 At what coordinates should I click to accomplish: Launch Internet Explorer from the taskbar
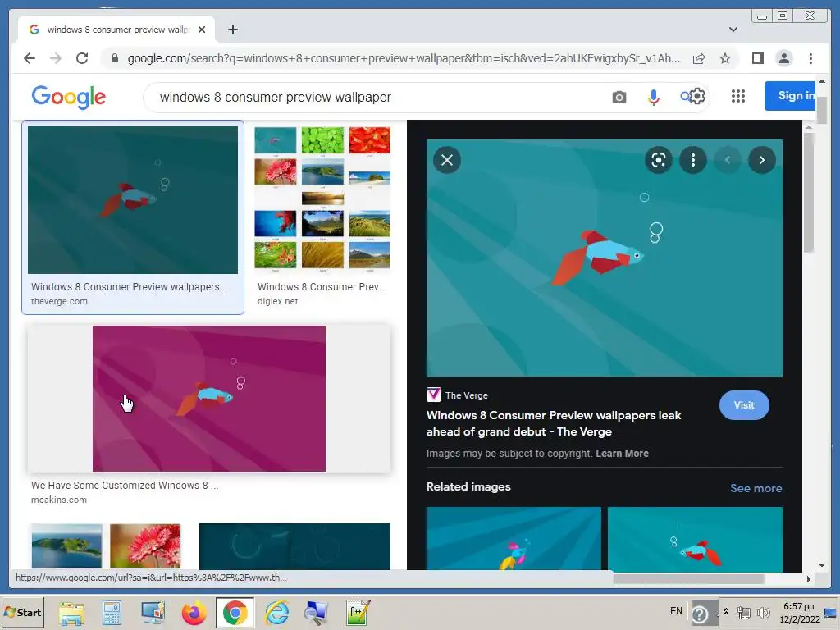pos(277,613)
